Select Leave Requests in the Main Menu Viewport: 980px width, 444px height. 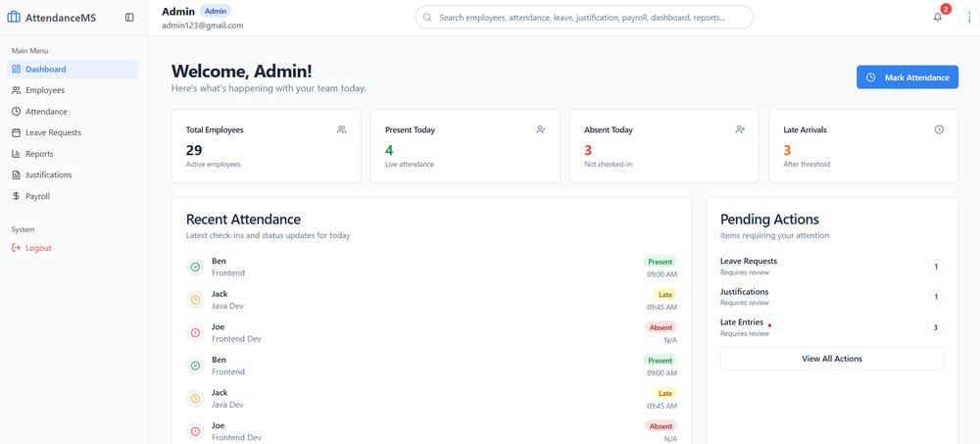[73, 132]
